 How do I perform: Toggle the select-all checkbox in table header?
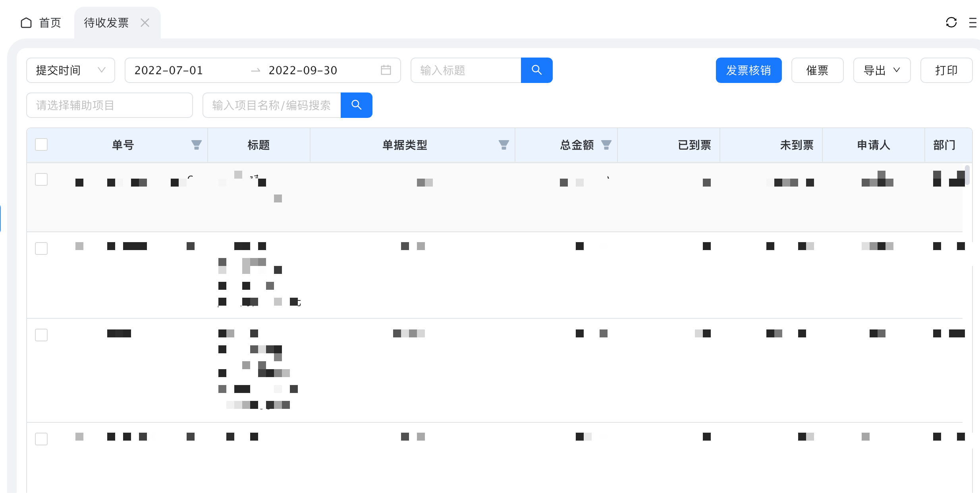click(41, 144)
